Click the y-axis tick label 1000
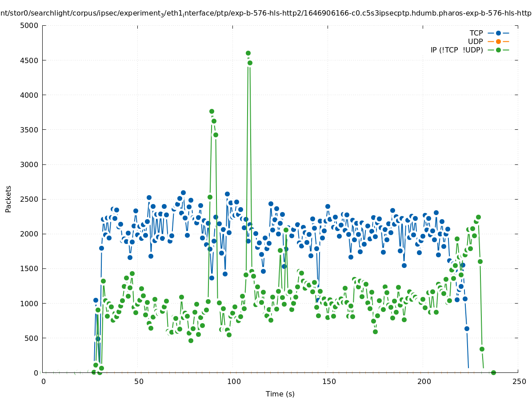This screenshot has width=532, height=400. pyautogui.click(x=29, y=303)
